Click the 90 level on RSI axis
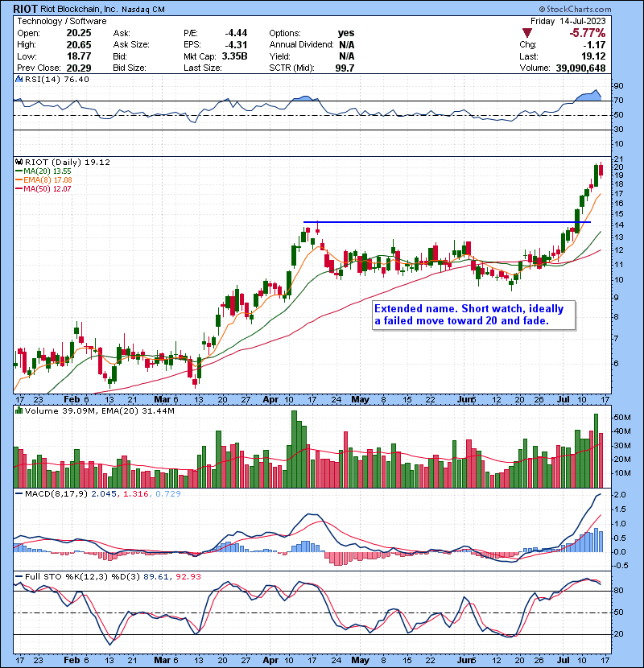Screen dimensions: 644x668 (618, 86)
